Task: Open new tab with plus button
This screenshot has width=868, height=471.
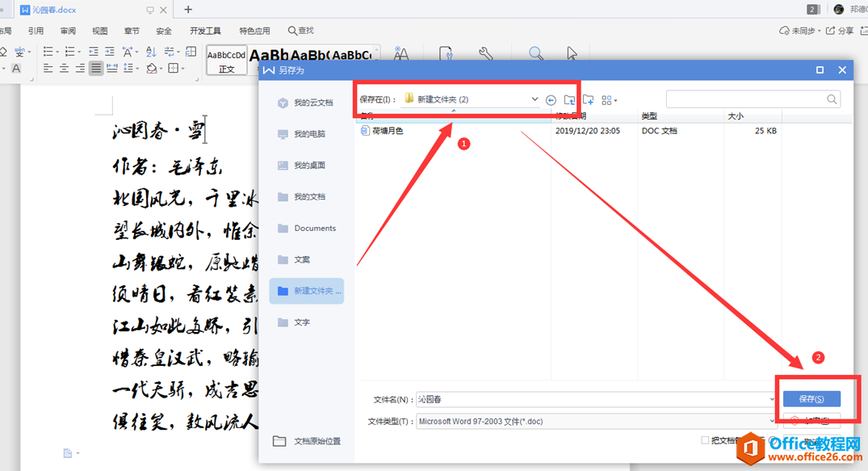Action: [188, 10]
